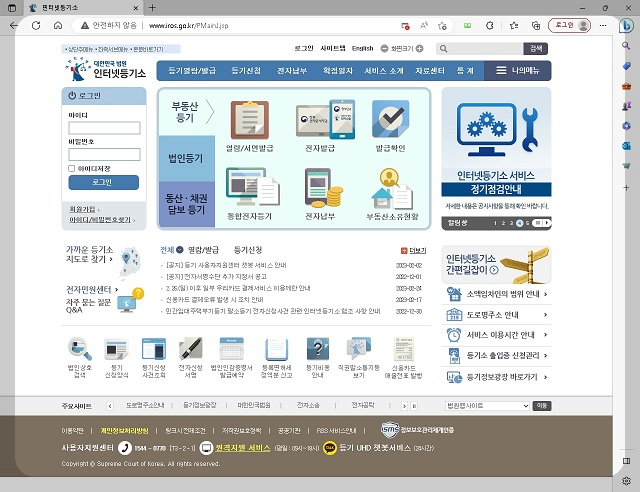The height and width of the screenshot is (492, 640).
Task: Select 알림창 banner page 5
Action: [527, 223]
